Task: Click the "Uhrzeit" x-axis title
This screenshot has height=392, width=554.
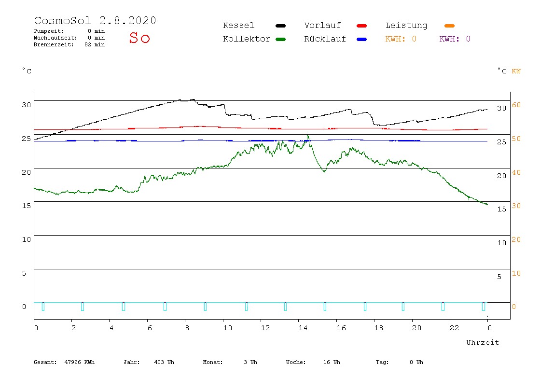Action: 483,342
